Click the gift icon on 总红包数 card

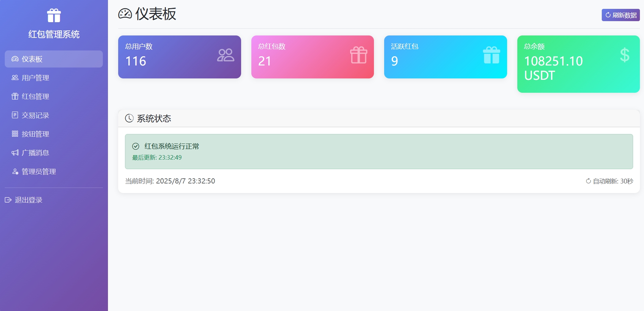[359, 55]
